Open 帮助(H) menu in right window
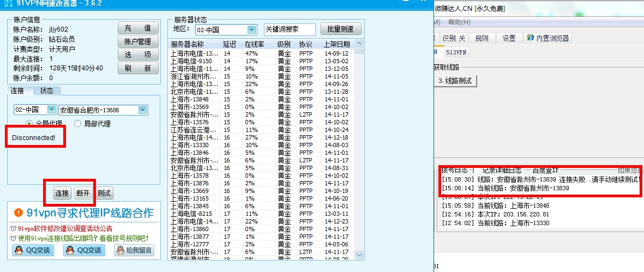Image resolution: width=644 pixels, height=272 pixels. coord(459,22)
